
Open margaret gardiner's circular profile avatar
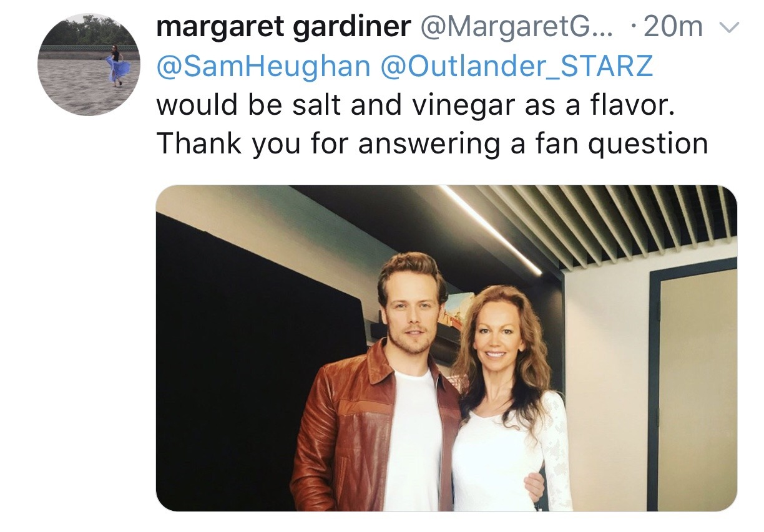pyautogui.click(x=89, y=65)
